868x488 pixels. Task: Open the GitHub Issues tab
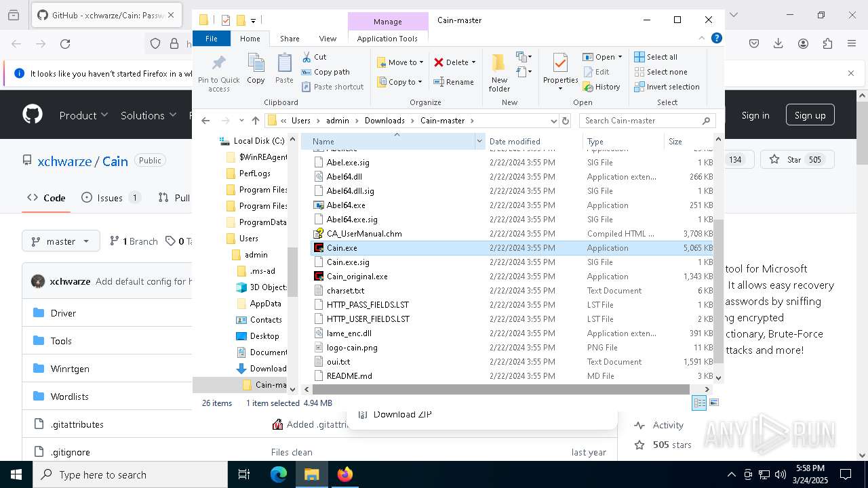[111, 198]
